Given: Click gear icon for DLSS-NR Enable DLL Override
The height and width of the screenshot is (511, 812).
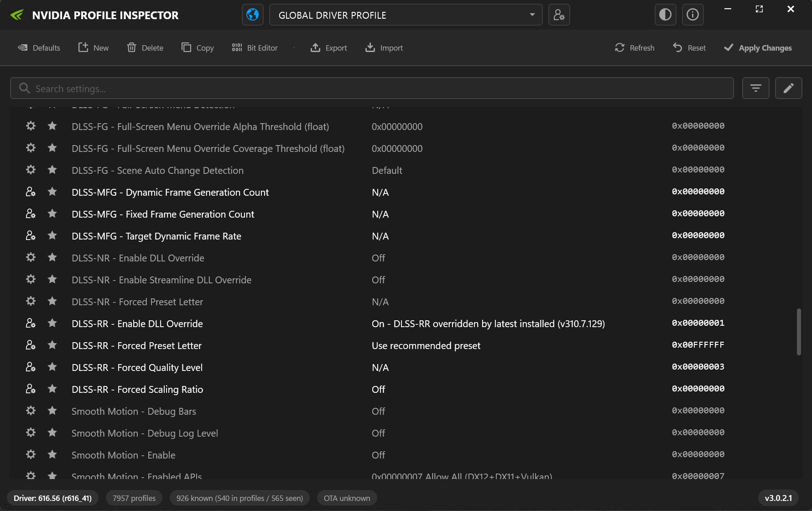Looking at the screenshot, I should click(x=31, y=257).
